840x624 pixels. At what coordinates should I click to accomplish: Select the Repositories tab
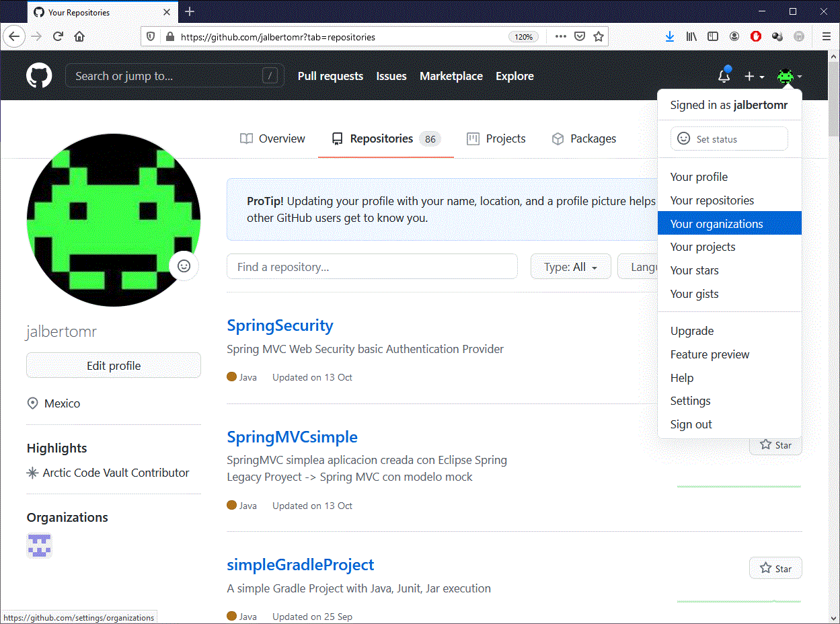pyautogui.click(x=385, y=139)
